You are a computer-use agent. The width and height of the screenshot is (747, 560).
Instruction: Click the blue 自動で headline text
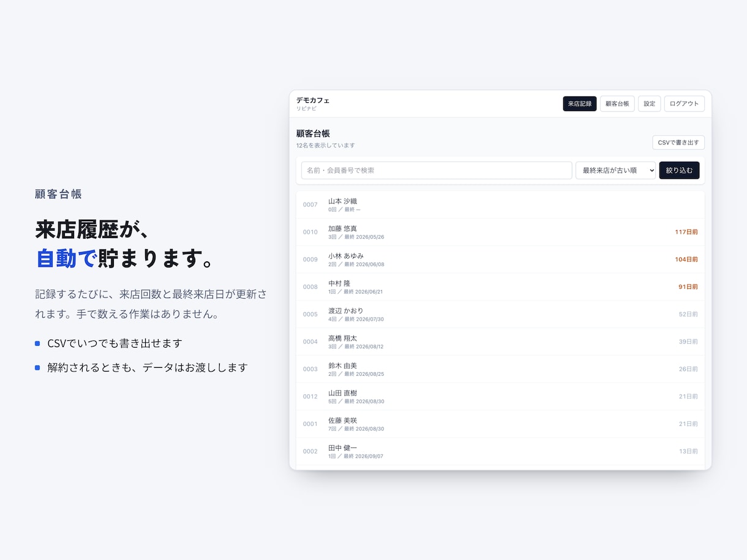click(66, 259)
